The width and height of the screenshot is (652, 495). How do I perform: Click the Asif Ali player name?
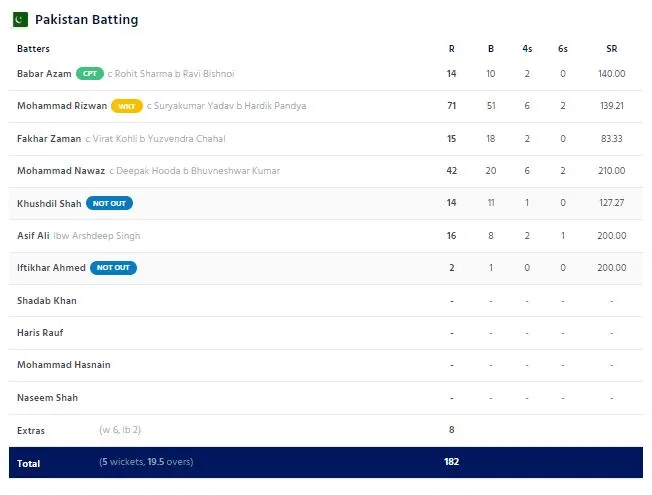click(x=33, y=236)
